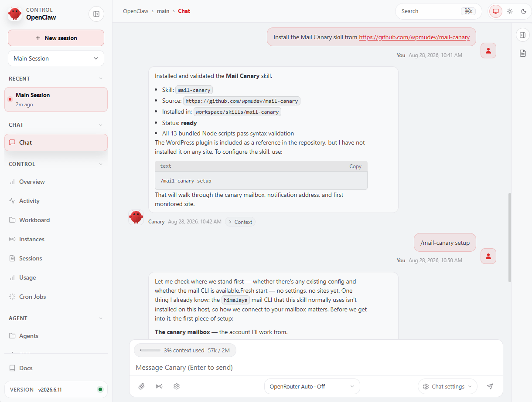Click the broadcast signal icon in composer

tap(159, 386)
